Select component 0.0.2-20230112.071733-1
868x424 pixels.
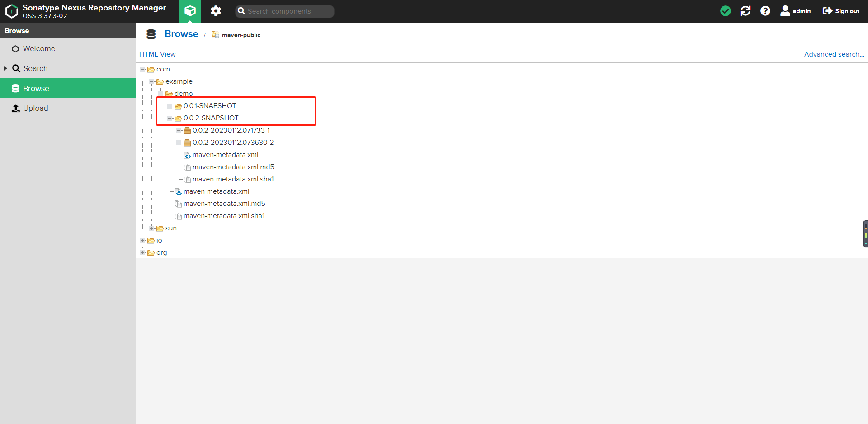tap(231, 130)
